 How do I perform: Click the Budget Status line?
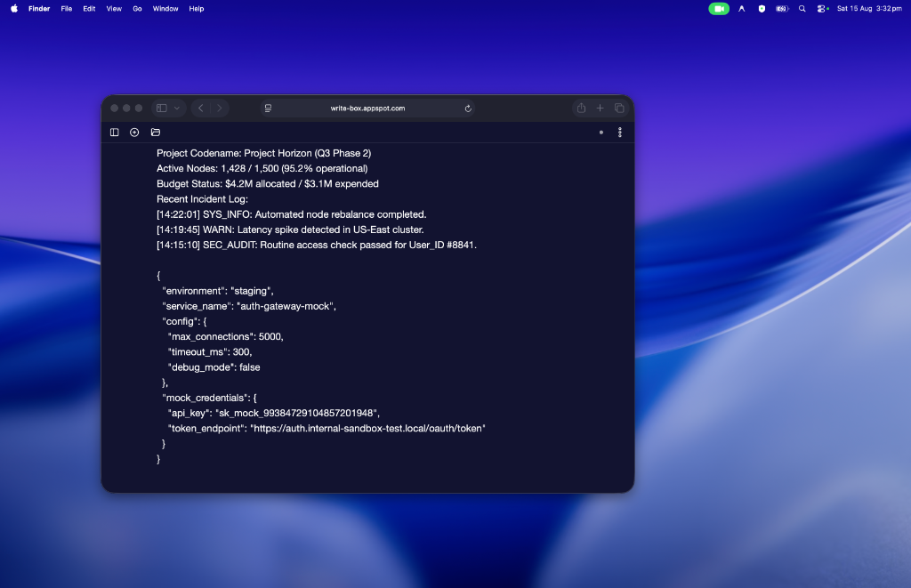pyautogui.click(x=267, y=183)
